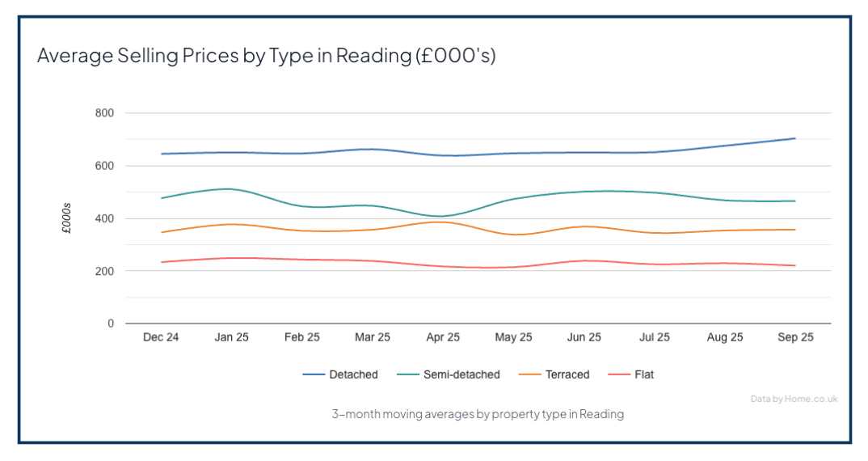Click the £000s y-axis title
Screen dimensions: 868x461
point(67,218)
